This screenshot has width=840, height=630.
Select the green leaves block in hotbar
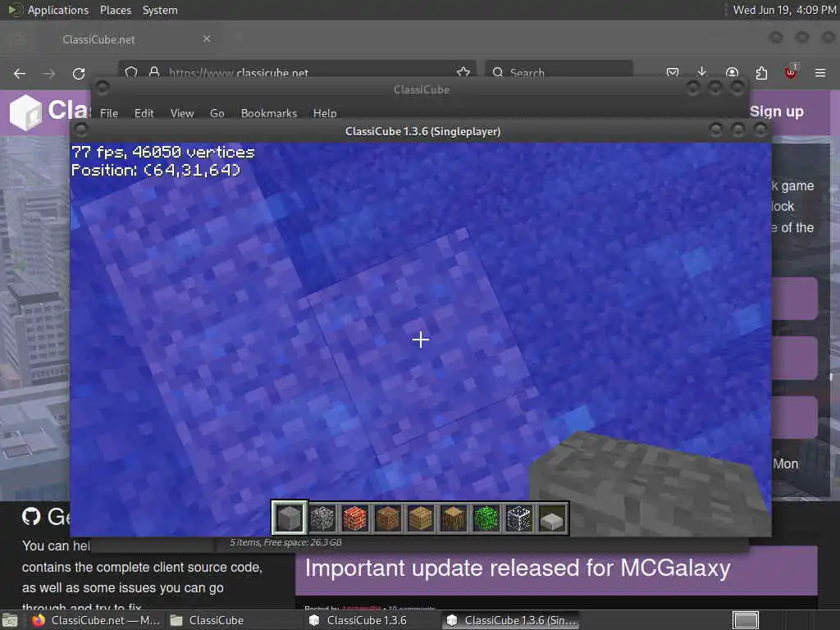tap(486, 518)
